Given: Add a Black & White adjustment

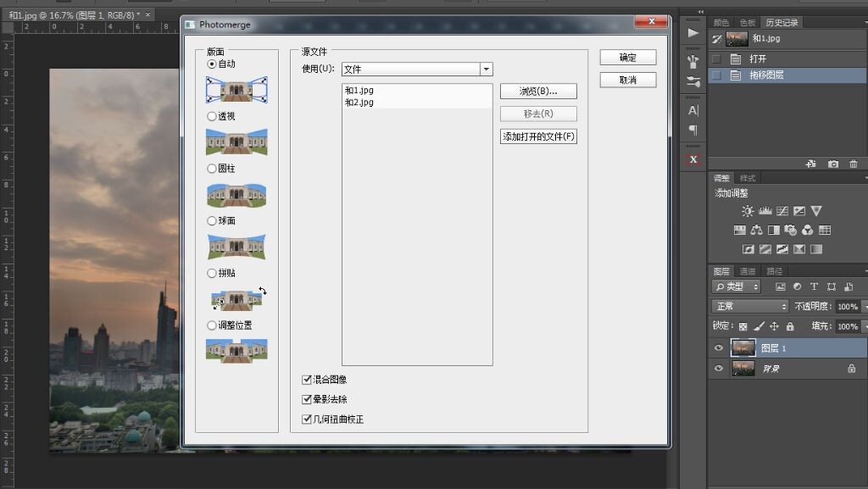Looking at the screenshot, I should click(x=774, y=231).
